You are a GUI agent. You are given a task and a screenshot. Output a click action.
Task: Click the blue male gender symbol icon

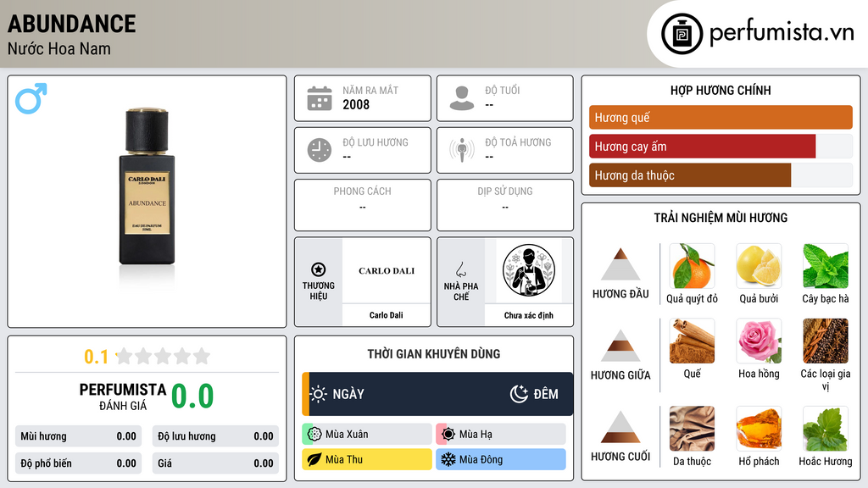31,98
